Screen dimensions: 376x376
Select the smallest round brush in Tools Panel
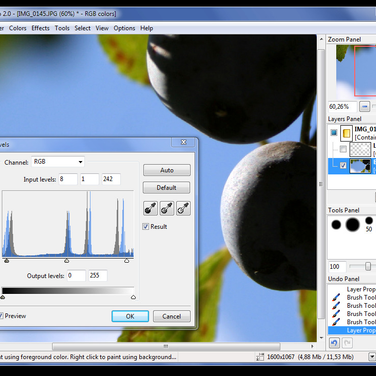click(x=369, y=220)
